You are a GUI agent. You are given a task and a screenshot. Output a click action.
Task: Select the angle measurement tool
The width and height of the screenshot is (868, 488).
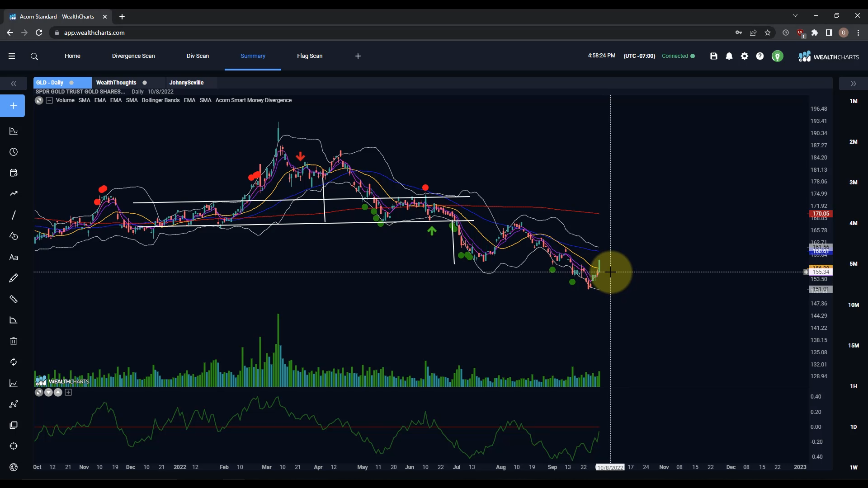coord(14,320)
